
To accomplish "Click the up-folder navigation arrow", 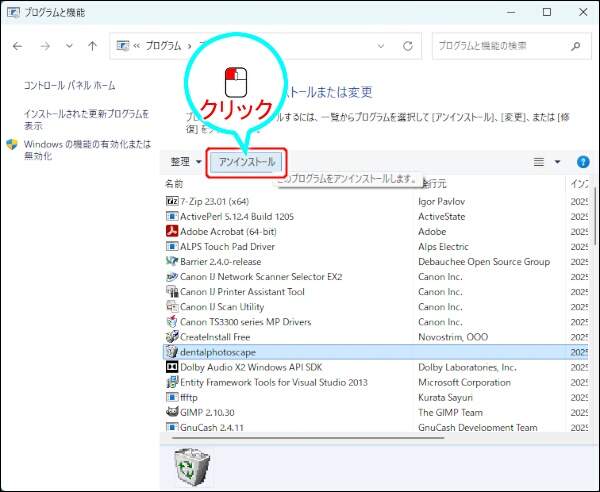I will pos(92,46).
